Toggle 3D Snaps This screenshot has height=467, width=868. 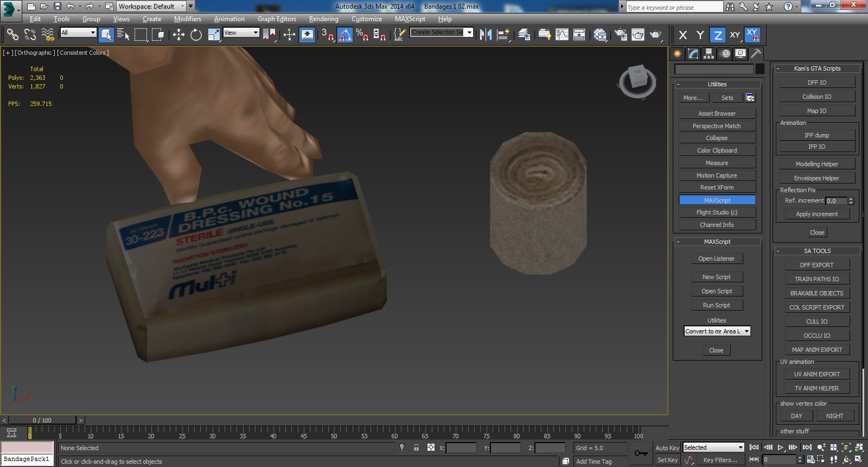pos(327,35)
